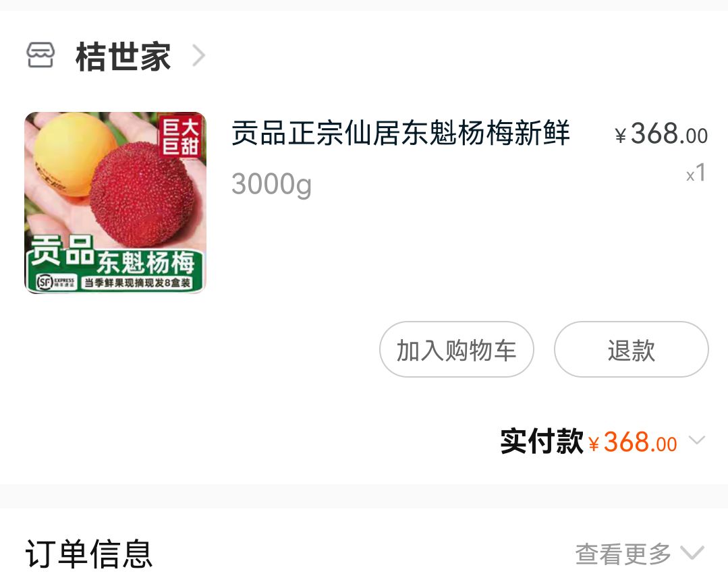Click the SF Express logo on thumbnail
Image resolution: width=728 pixels, height=588 pixels.
click(x=56, y=282)
